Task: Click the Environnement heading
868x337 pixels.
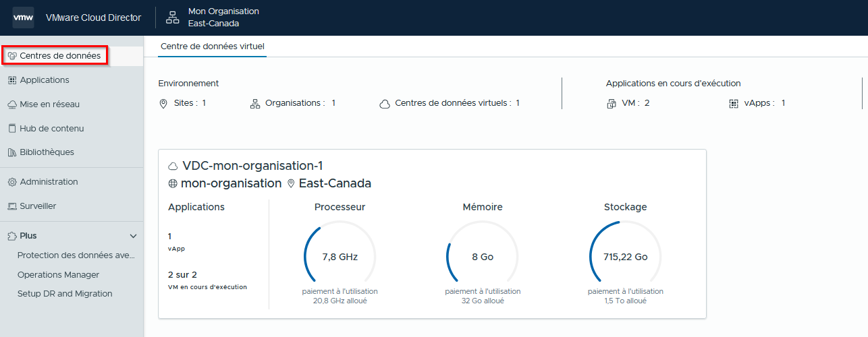Action: coord(188,84)
